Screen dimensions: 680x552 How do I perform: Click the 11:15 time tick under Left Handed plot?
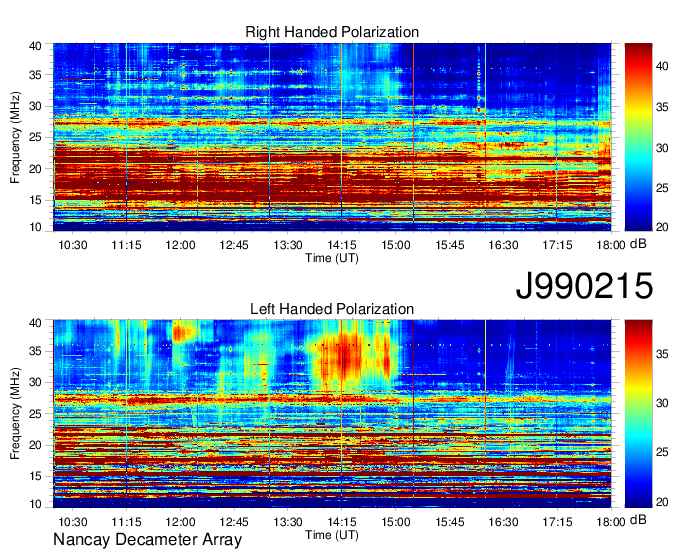tap(126, 522)
